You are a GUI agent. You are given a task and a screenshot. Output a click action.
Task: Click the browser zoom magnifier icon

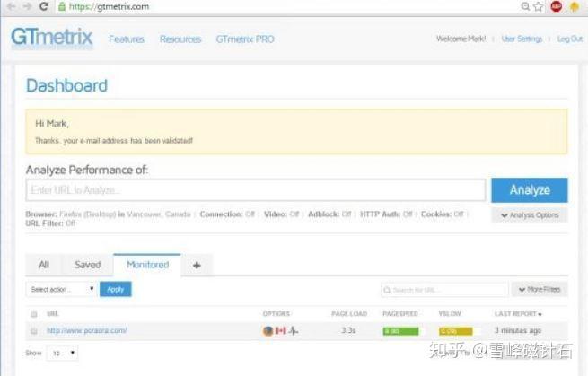[x=526, y=6]
